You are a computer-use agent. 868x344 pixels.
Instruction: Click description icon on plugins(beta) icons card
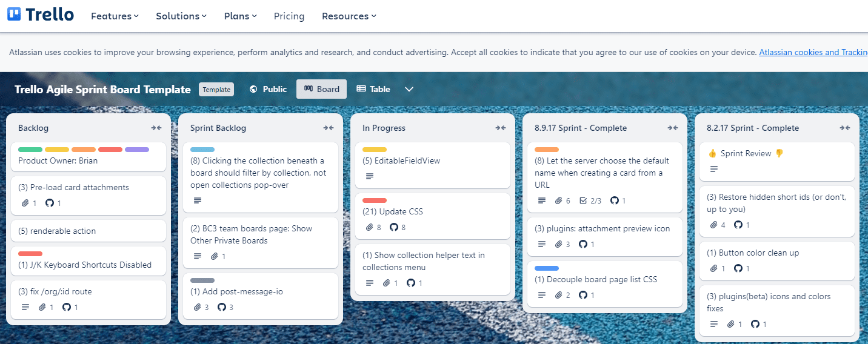(714, 324)
